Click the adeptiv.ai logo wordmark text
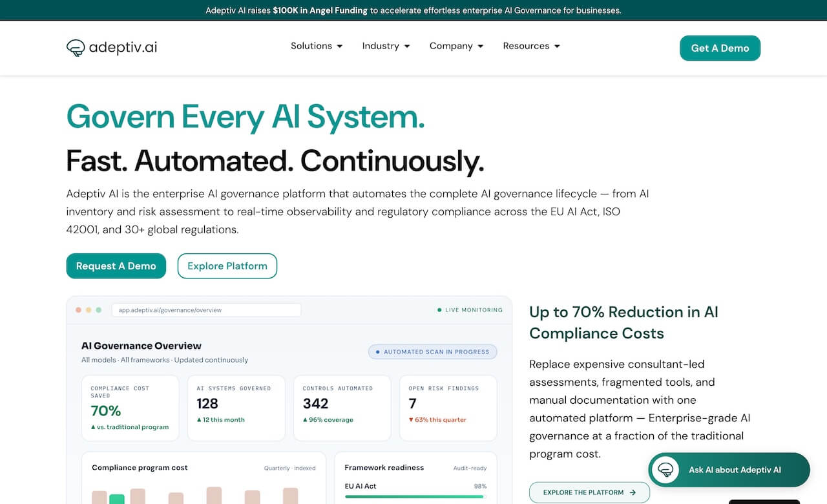The width and height of the screenshot is (827, 504). point(123,48)
